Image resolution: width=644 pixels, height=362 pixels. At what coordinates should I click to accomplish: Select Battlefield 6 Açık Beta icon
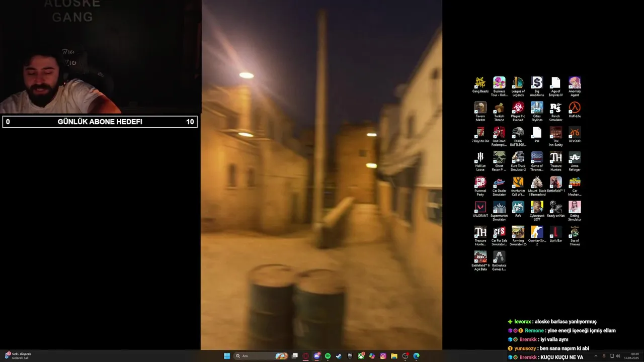click(480, 260)
